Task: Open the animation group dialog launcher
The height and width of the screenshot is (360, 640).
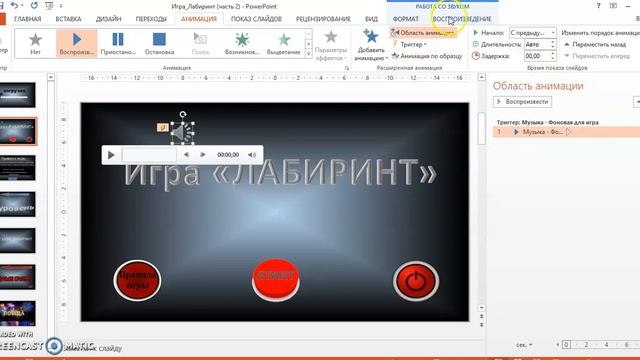Action: point(347,68)
